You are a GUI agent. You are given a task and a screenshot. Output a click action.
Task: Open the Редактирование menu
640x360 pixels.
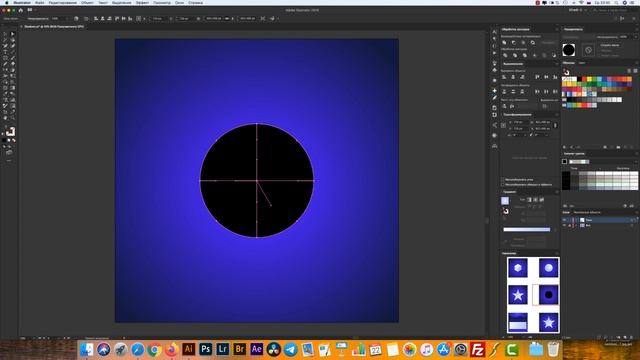(x=62, y=2)
